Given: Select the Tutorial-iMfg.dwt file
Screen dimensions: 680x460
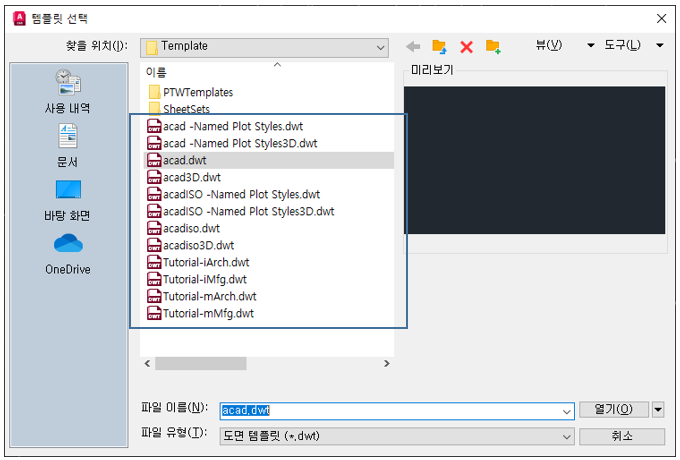Looking at the screenshot, I should coord(197,279).
